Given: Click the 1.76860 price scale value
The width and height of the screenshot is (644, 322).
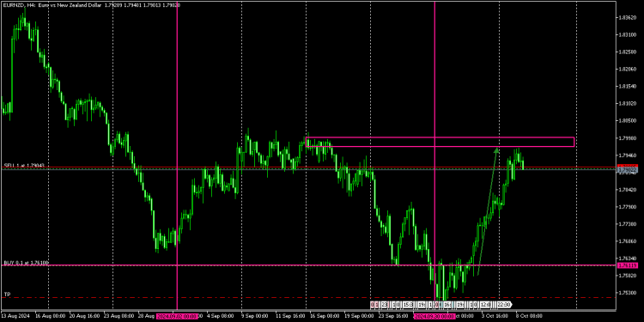Looking at the screenshot, I should point(628,241).
